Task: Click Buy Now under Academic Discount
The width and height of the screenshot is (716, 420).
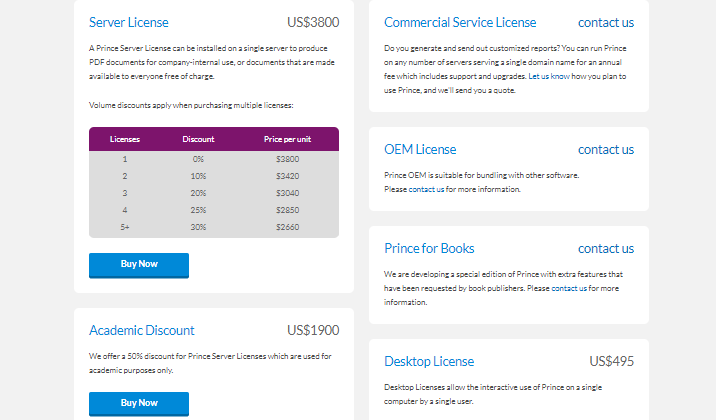Action: pos(139,404)
